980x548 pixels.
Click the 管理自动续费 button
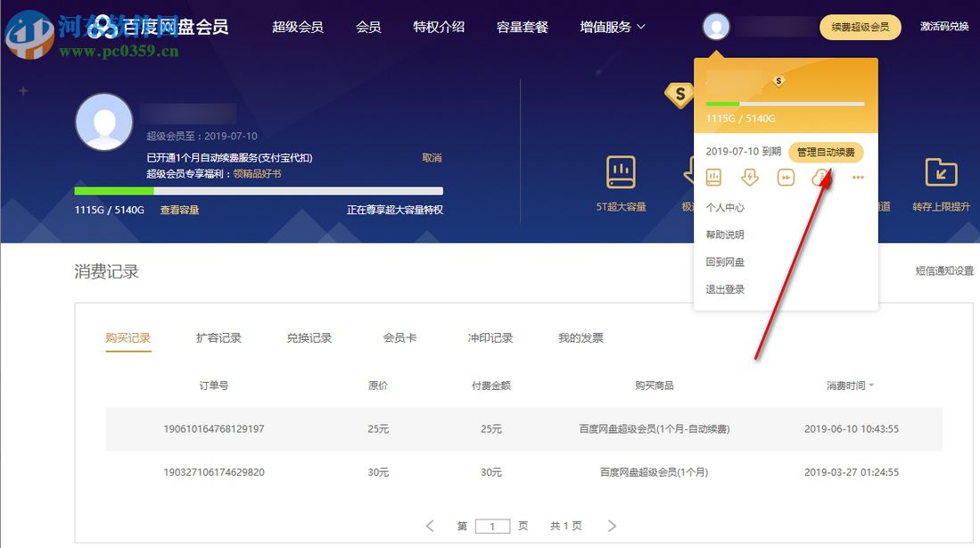coord(826,153)
